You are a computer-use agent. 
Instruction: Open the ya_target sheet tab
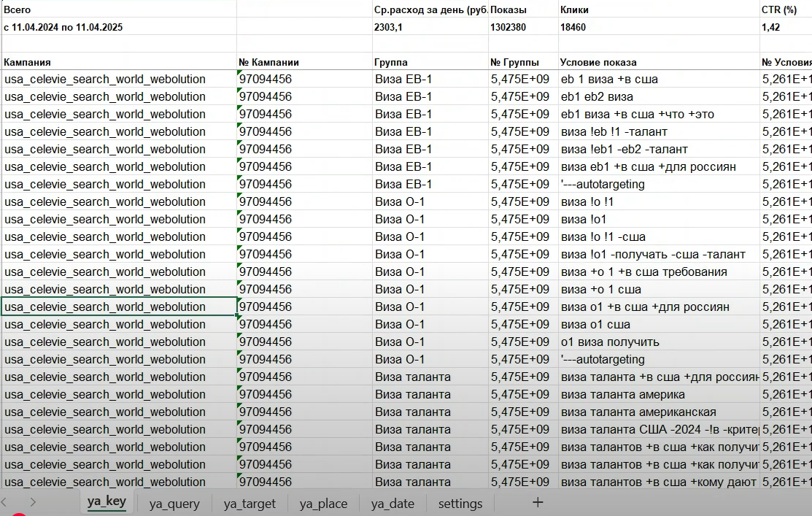tap(250, 503)
